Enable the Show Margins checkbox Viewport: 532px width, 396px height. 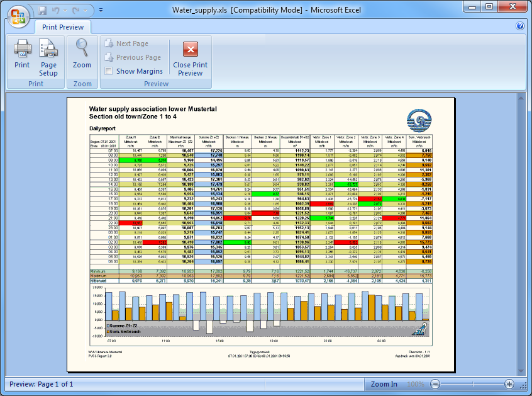coord(109,71)
